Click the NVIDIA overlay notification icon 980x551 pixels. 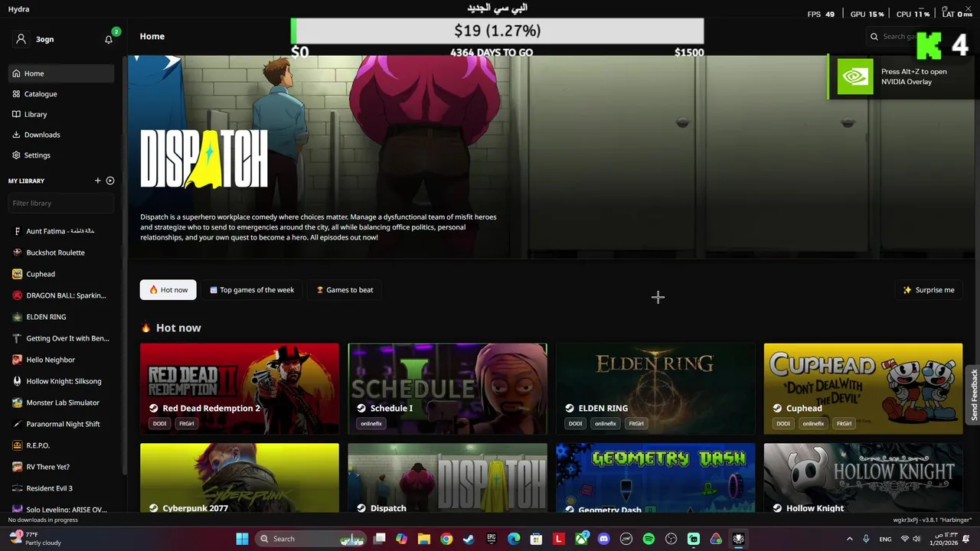(854, 77)
